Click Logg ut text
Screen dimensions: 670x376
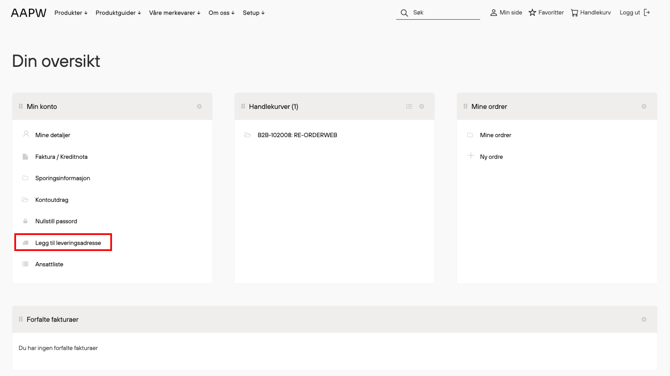[x=630, y=13]
